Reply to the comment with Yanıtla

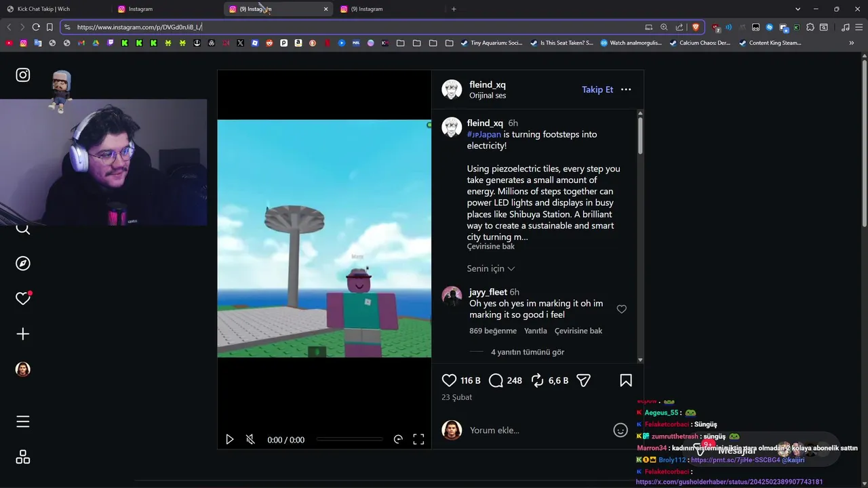pyautogui.click(x=536, y=331)
